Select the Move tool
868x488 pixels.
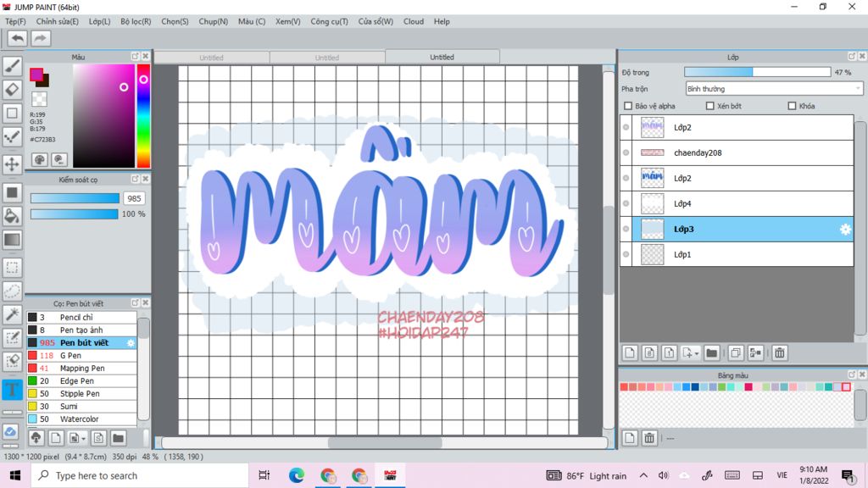[12, 164]
